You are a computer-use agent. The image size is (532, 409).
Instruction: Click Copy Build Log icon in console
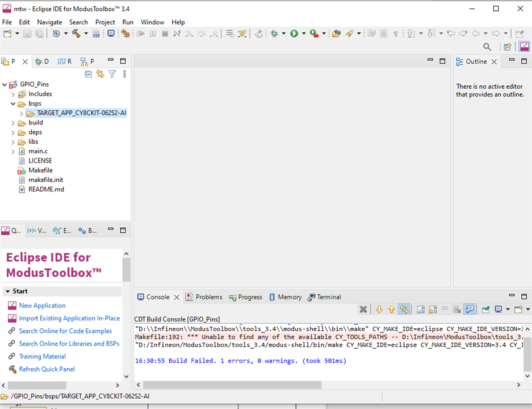[420, 309]
